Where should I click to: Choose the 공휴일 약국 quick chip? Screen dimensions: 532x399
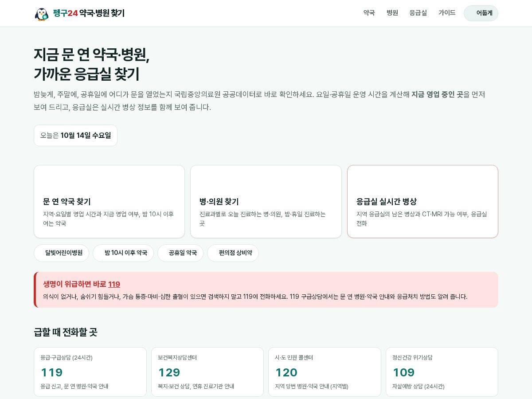tap(180, 253)
